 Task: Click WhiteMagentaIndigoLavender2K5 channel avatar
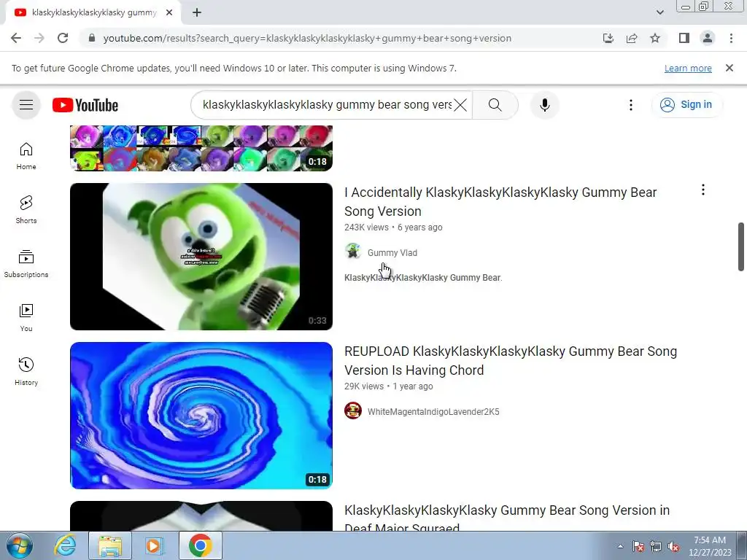coord(353,411)
